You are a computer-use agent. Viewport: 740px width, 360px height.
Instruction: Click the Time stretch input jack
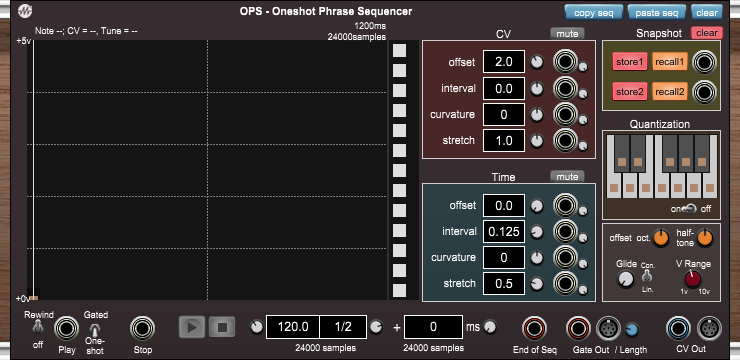[x=565, y=284]
